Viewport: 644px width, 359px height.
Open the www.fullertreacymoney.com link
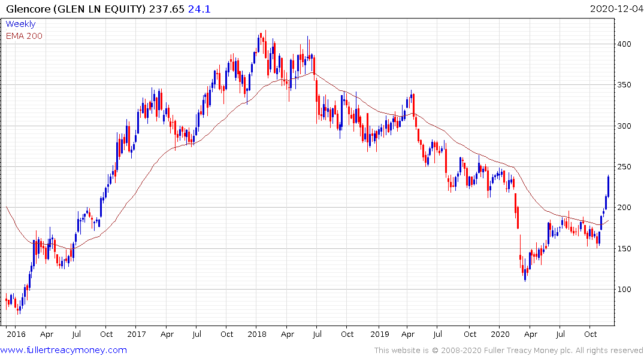(x=64, y=350)
